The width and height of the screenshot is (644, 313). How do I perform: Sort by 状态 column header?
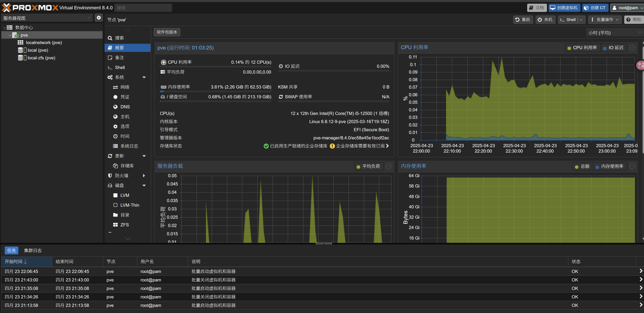pos(602,262)
